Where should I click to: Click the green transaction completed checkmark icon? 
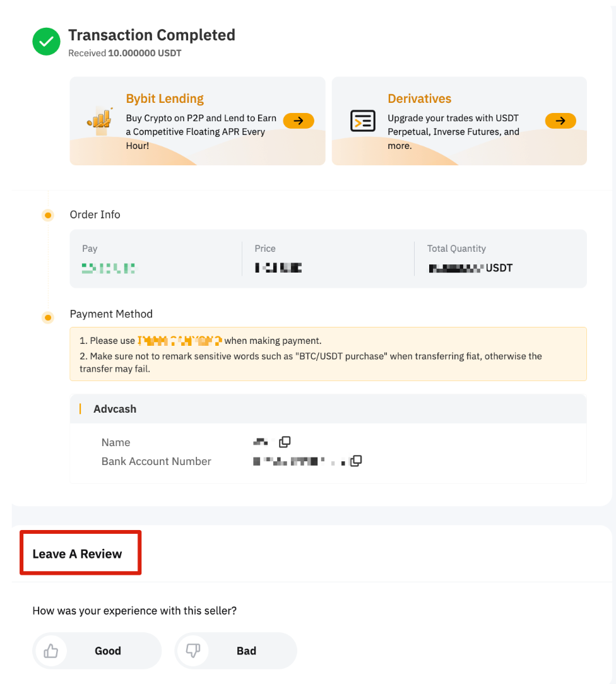tap(46, 42)
